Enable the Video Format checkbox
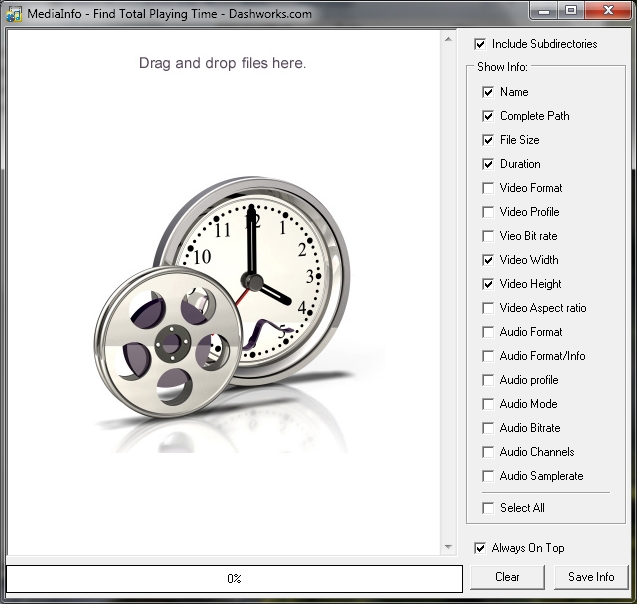 pyautogui.click(x=488, y=188)
